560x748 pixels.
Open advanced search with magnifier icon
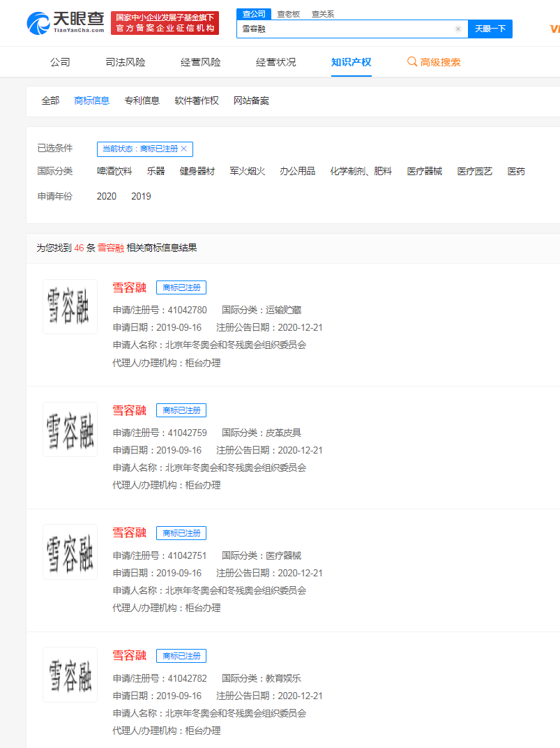[x=411, y=61]
